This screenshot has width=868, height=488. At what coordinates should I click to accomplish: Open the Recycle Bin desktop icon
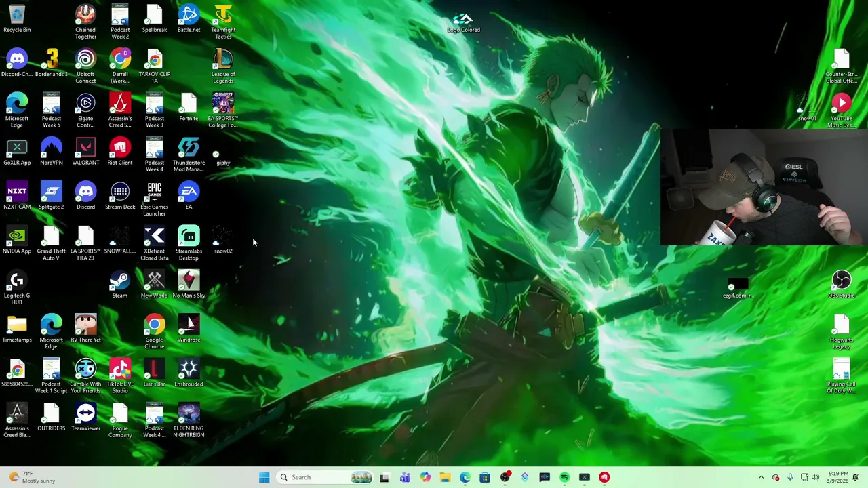(x=17, y=19)
